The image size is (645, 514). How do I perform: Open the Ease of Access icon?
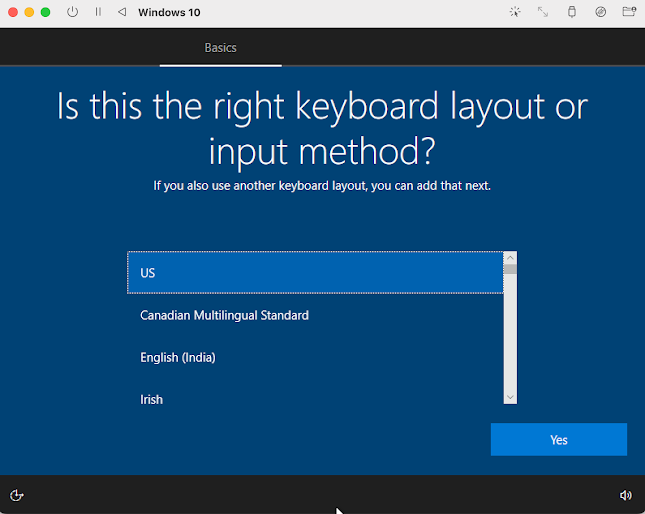pos(16,495)
